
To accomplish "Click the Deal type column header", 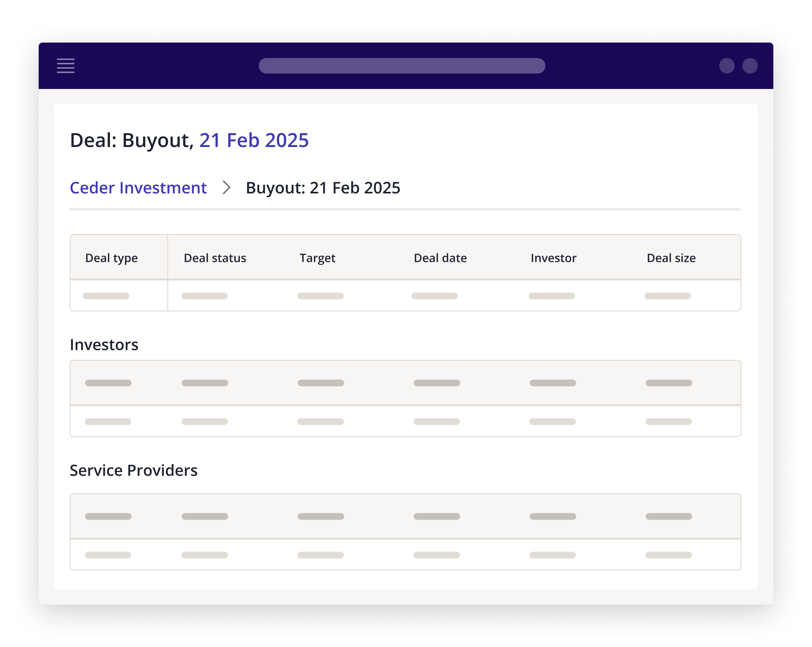I will tap(111, 258).
